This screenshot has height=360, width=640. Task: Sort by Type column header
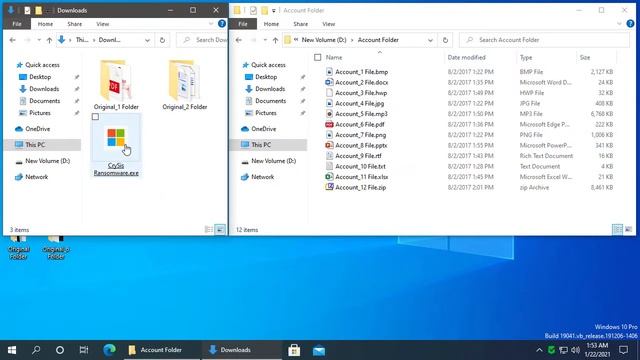546,58
